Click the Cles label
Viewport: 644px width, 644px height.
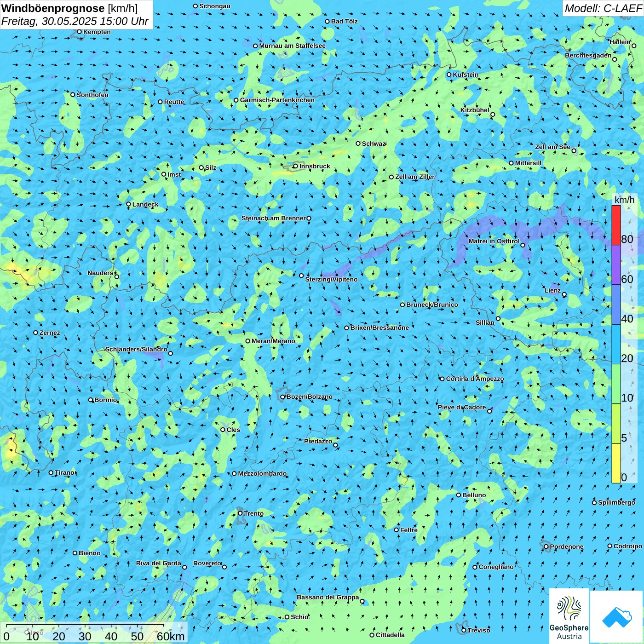233,430
